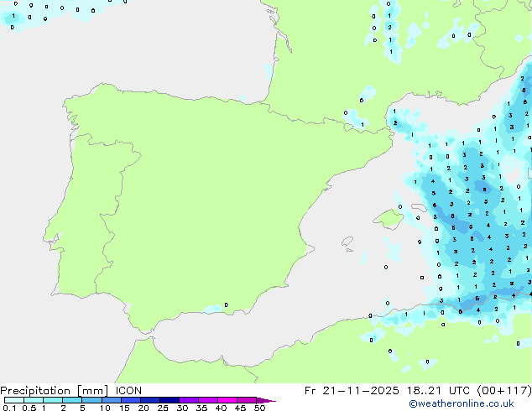This screenshot has width=532, height=411.
Task: Click the above-50 arrow tip of legend
Action: 266,400
